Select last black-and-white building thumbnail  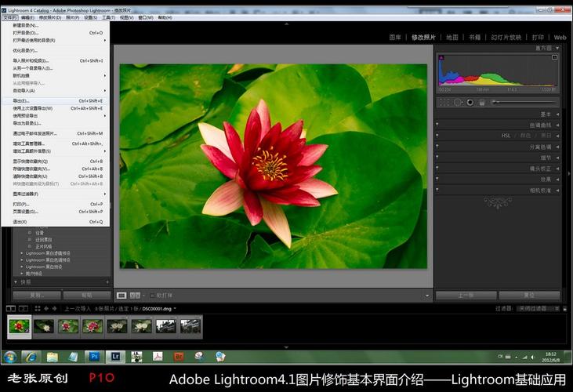coord(190,326)
